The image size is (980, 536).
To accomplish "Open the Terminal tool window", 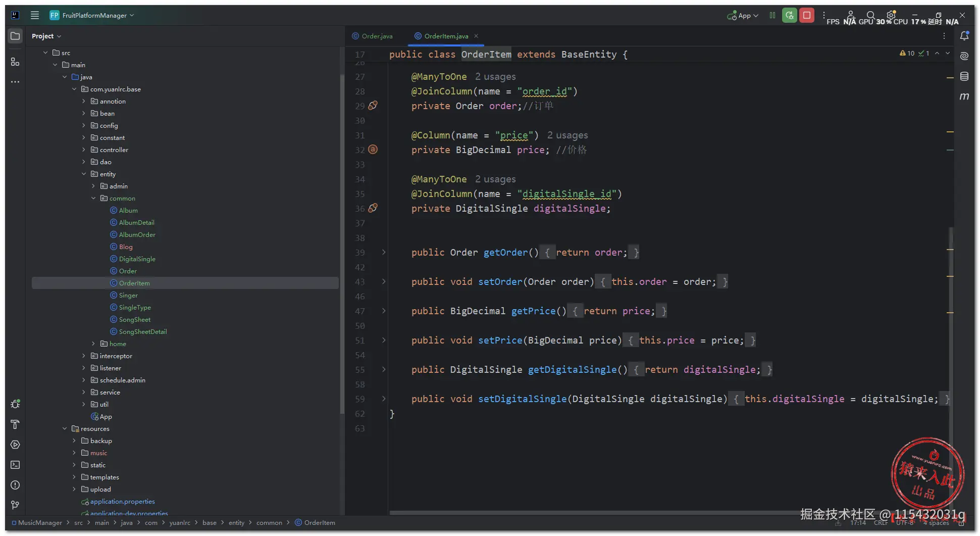I will 15,465.
